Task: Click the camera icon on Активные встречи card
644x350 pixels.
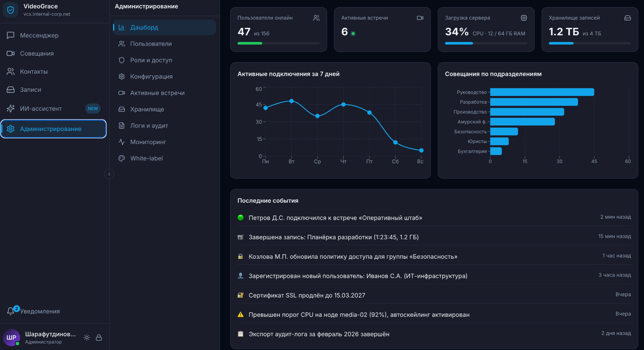Action: click(x=420, y=18)
